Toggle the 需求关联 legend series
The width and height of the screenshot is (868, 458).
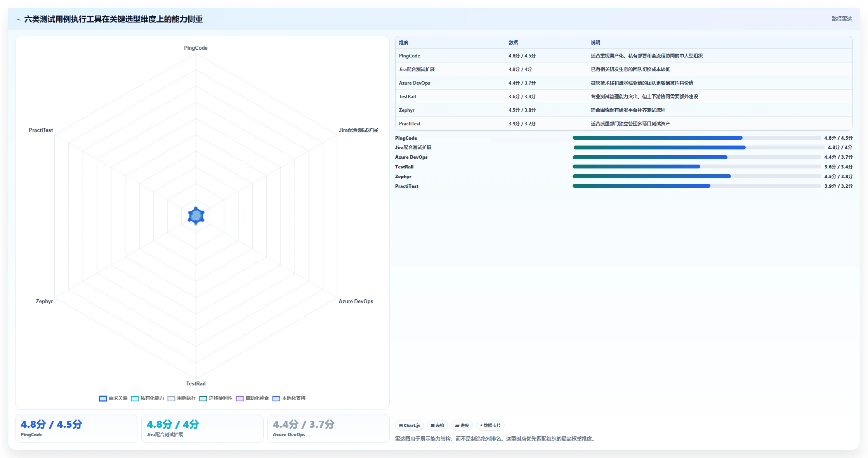click(x=113, y=398)
